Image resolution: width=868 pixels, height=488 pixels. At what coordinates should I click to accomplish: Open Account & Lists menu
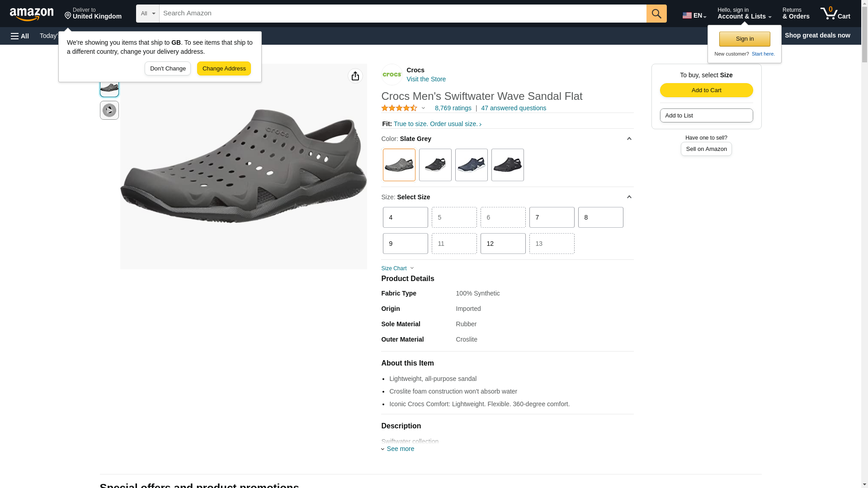coord(744,14)
